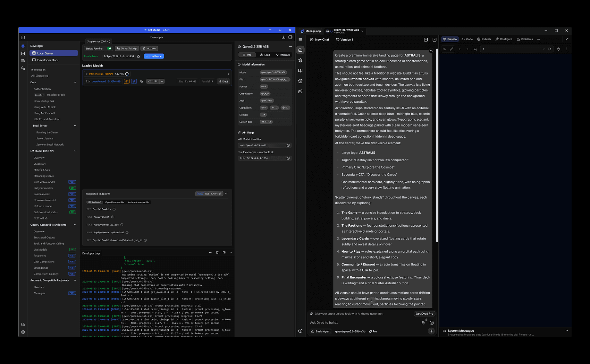Viewport: 590px width, 364px height.
Task: Click Get Dyad Pro button
Action: [424, 314]
